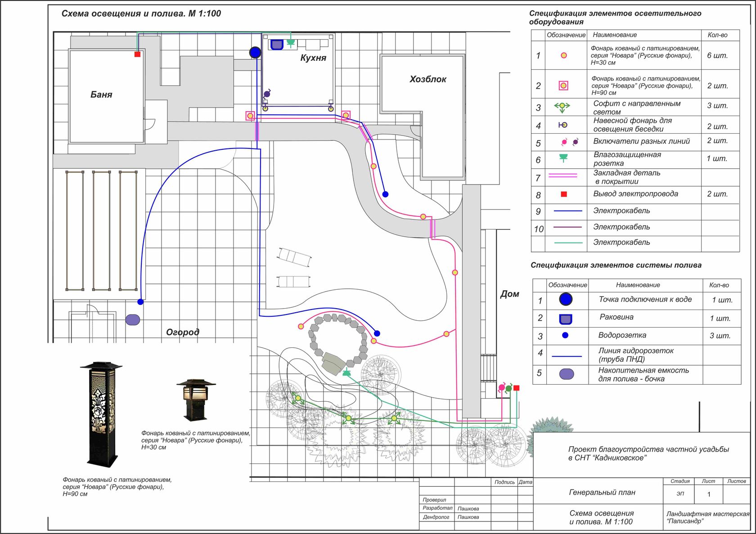
Task: Click the big blue water connection point near Кухня
Action: 255,53
